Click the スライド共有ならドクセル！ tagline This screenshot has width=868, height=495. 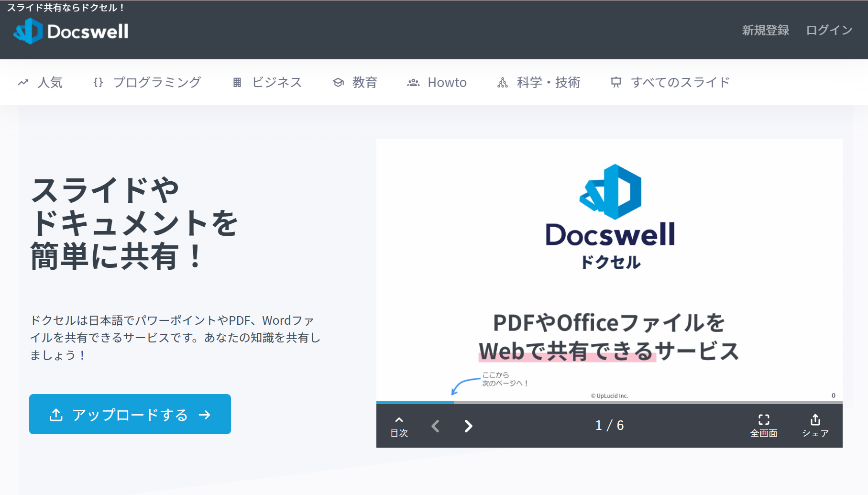[x=66, y=8]
